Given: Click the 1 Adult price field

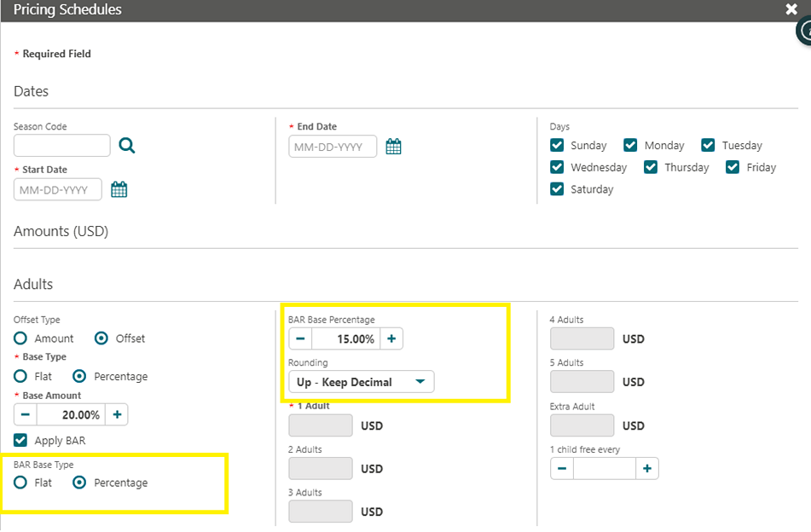Looking at the screenshot, I should click(x=320, y=425).
